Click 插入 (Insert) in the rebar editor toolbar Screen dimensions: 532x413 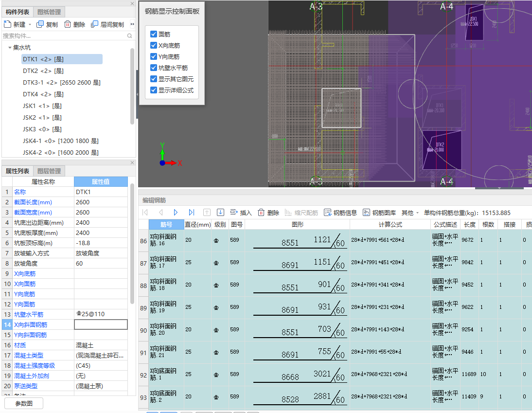(x=241, y=213)
